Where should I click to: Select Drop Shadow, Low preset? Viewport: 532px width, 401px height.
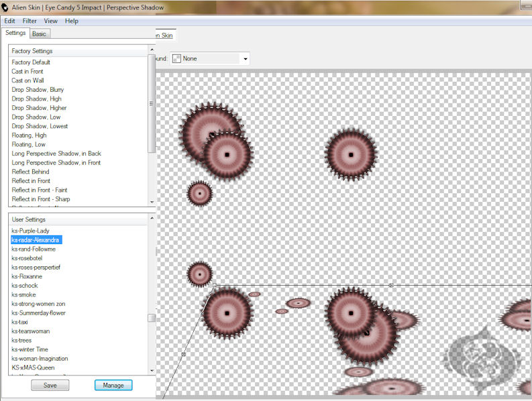(36, 117)
